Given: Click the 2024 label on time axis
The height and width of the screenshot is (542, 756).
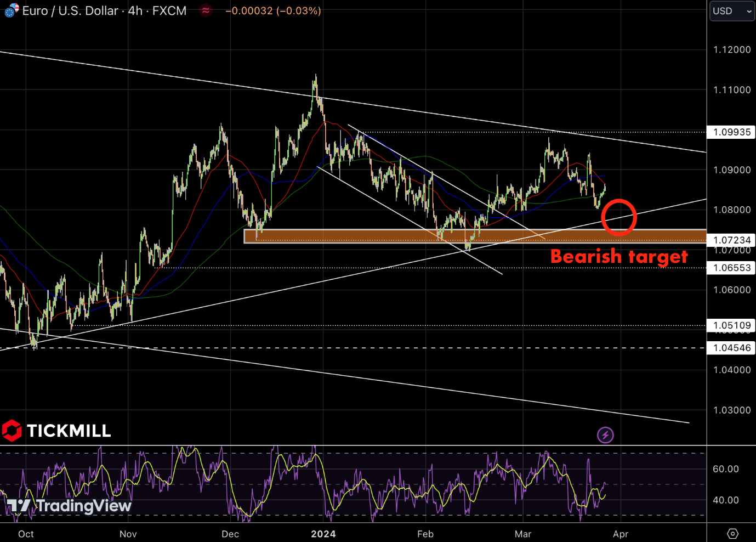Looking at the screenshot, I should click(x=323, y=534).
